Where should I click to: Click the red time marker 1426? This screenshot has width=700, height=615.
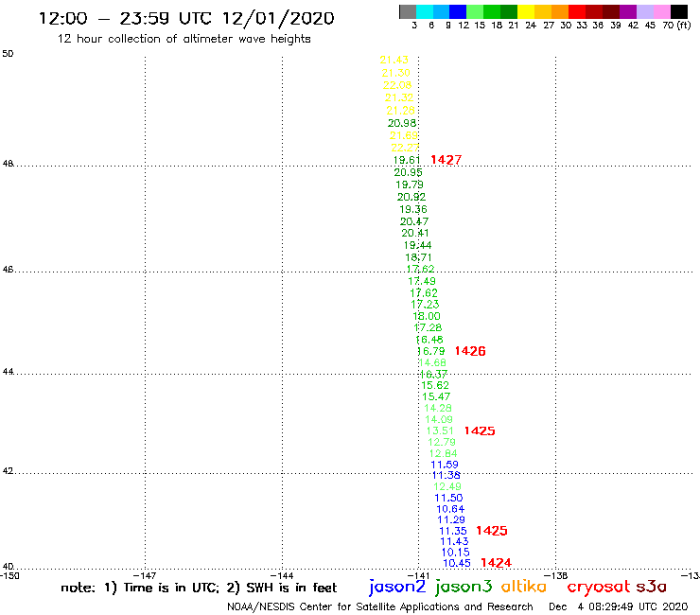click(470, 351)
